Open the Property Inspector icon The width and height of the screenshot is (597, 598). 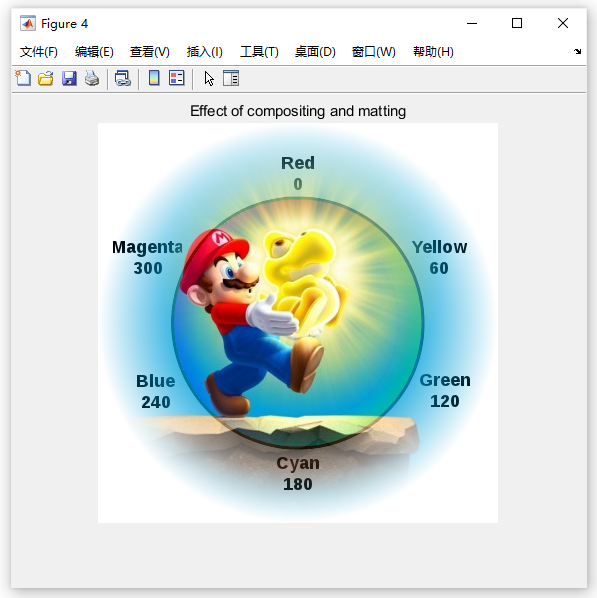click(x=231, y=78)
